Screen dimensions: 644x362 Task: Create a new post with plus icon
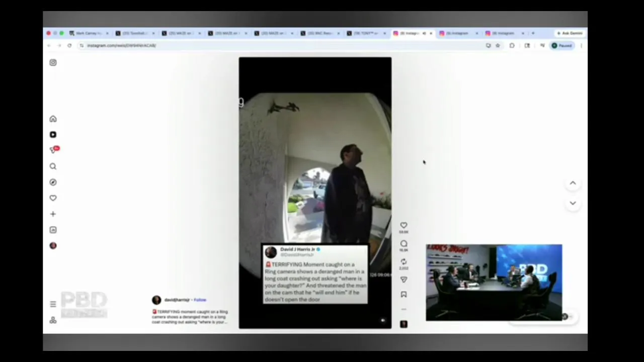tap(53, 214)
